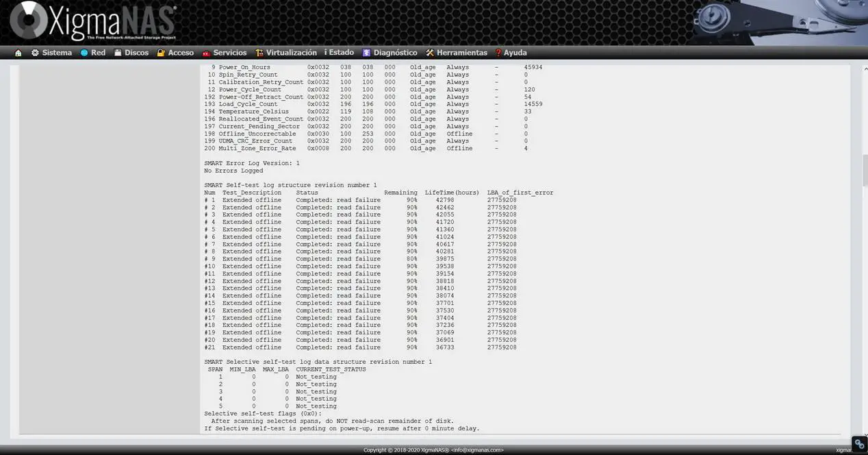Click the UDMA_CRC_Error_Count attribute row

coord(373,141)
